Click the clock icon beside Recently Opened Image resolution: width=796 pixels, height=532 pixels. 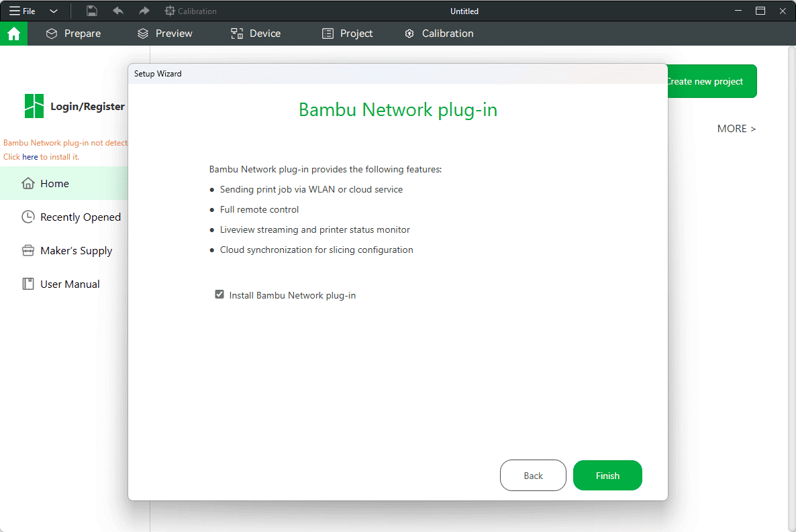tap(28, 217)
